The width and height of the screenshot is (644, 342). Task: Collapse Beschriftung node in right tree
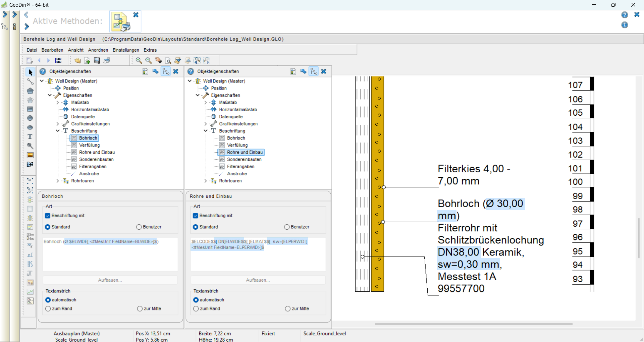pyautogui.click(x=206, y=131)
